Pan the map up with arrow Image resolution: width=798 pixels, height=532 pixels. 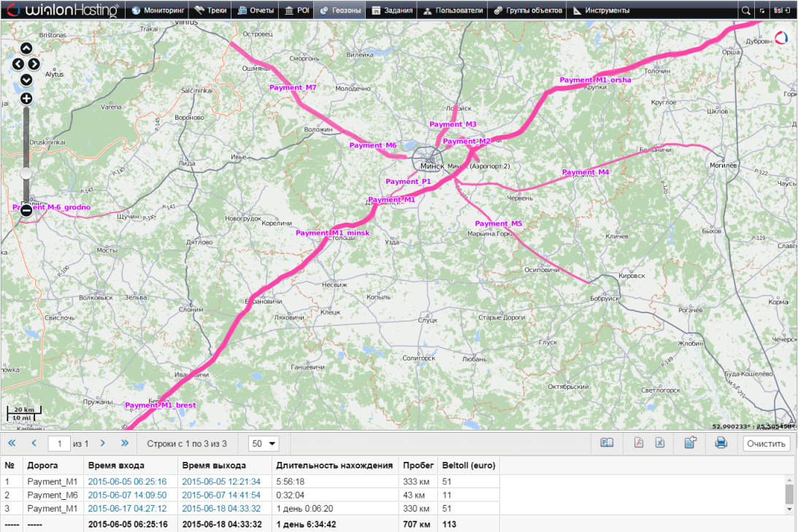pos(26,49)
